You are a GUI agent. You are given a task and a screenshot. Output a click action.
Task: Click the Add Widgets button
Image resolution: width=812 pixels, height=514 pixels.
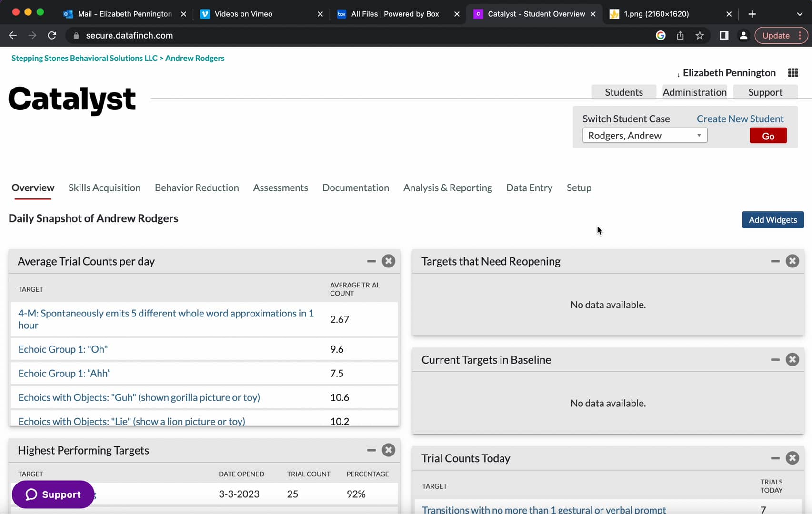point(772,219)
